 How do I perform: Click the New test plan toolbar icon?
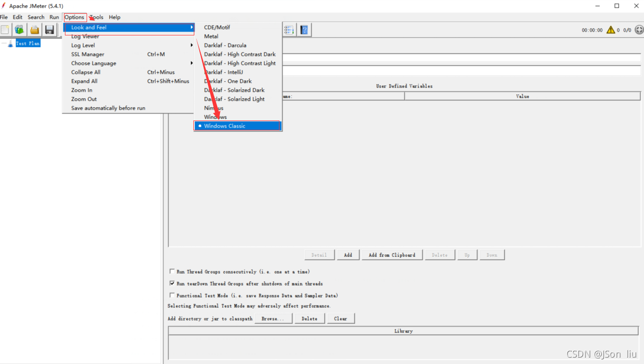click(x=4, y=30)
